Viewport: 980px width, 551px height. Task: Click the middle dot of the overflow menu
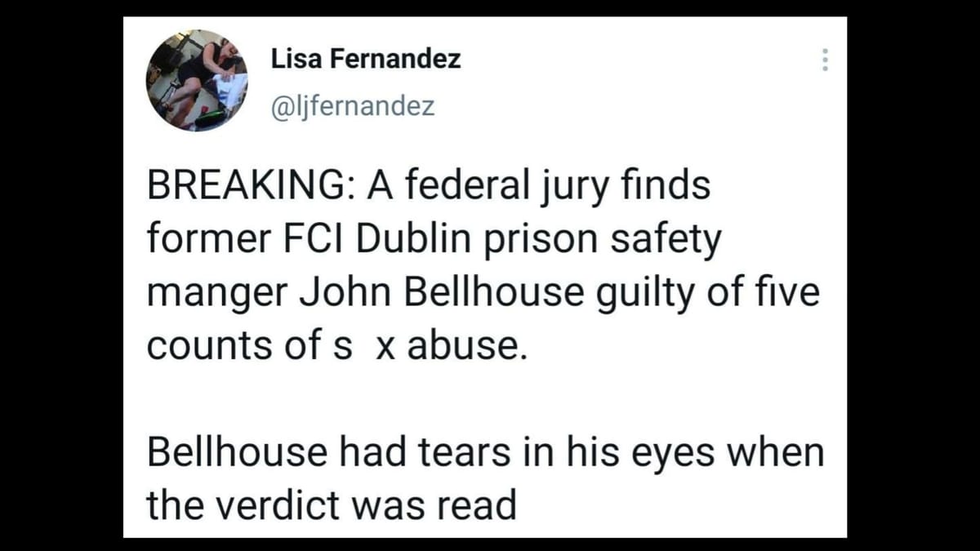tap(826, 60)
